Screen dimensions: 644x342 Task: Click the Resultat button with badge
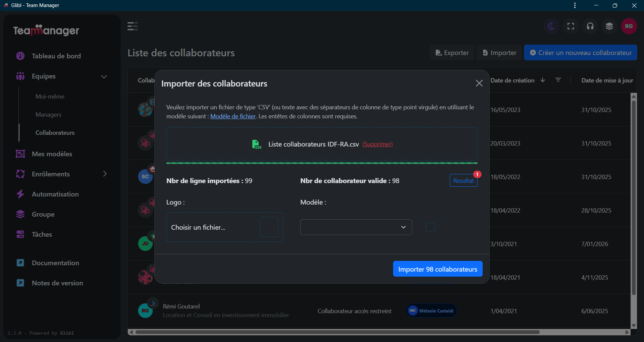click(463, 181)
